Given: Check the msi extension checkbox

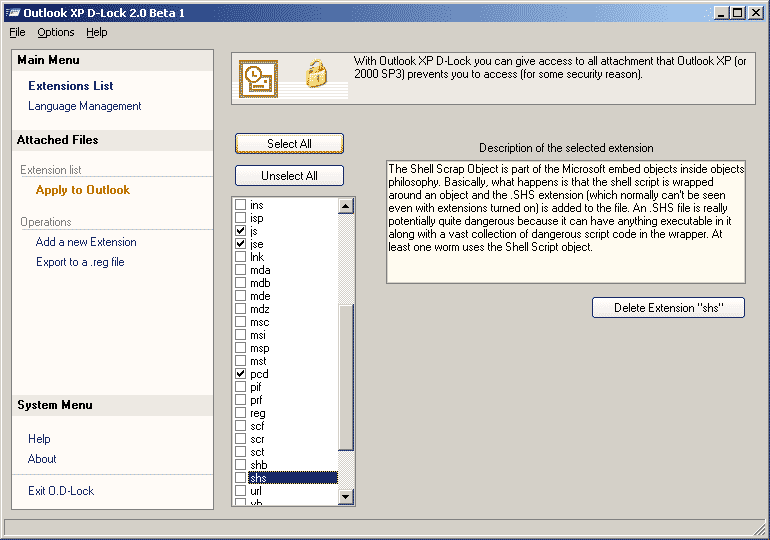Looking at the screenshot, I should pyautogui.click(x=240, y=335).
